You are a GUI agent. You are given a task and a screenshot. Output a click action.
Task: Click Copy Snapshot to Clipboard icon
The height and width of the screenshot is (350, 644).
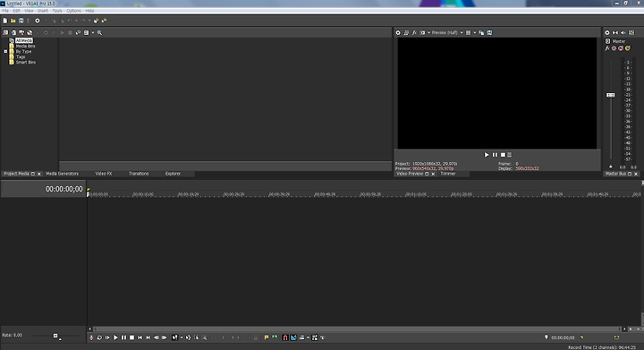point(481,32)
